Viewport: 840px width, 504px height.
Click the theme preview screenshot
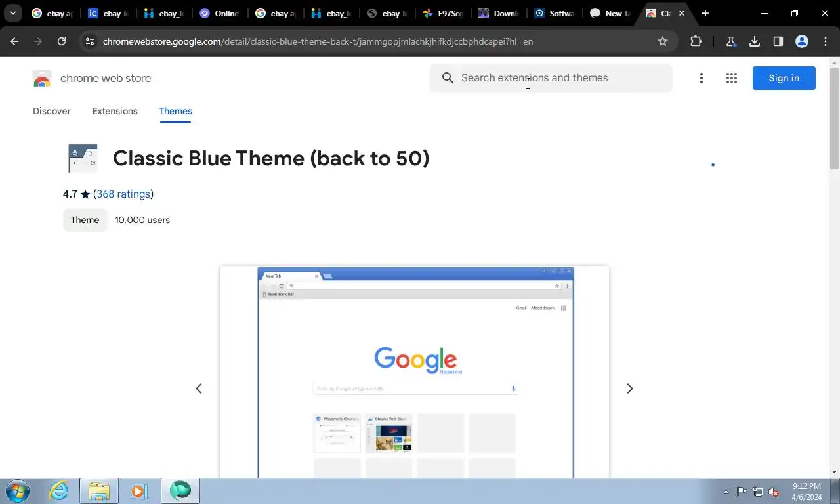[415, 372]
